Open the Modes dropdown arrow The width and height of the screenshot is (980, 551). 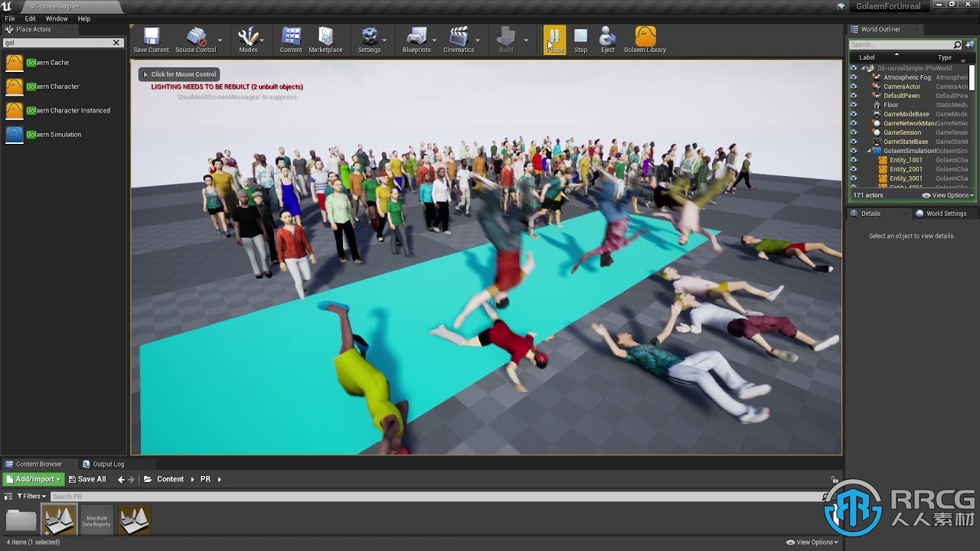[262, 40]
